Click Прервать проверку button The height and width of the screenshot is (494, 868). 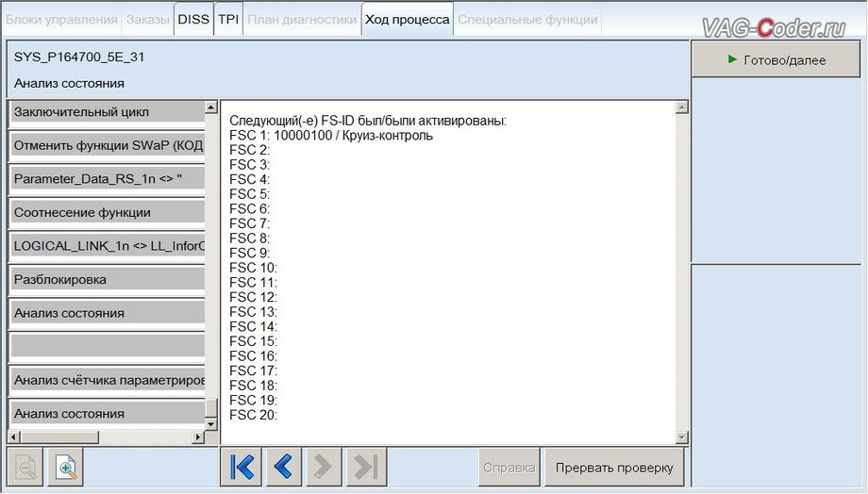[614, 468]
